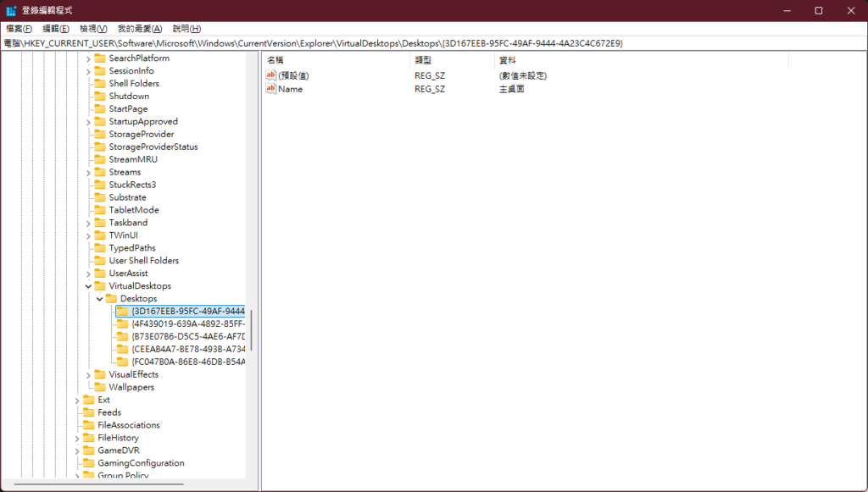Click the Wallpapers folder icon
Viewport: 868px width, 492px height.
click(x=99, y=387)
